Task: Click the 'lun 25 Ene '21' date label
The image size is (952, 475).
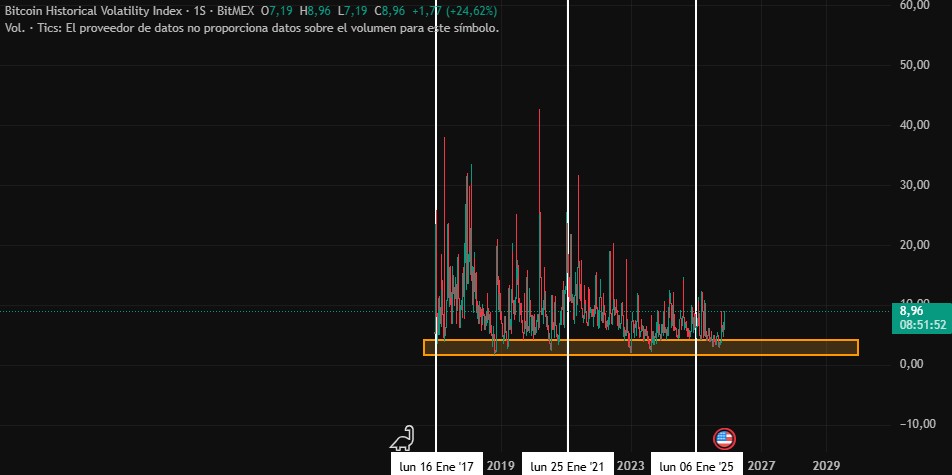Action: [568, 466]
